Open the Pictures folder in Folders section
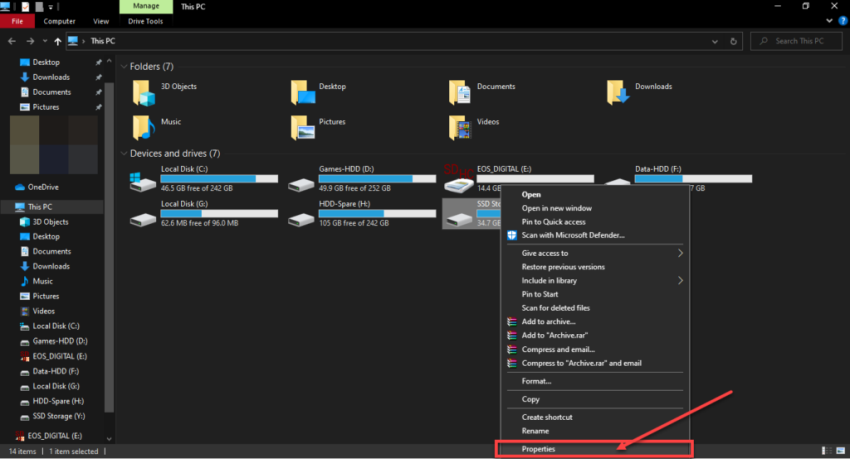Screen dimensions: 850x459 coord(302,128)
